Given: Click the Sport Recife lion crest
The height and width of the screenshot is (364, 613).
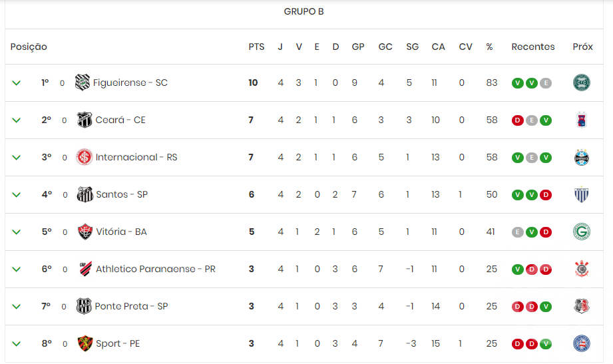Looking at the screenshot, I should (85, 343).
